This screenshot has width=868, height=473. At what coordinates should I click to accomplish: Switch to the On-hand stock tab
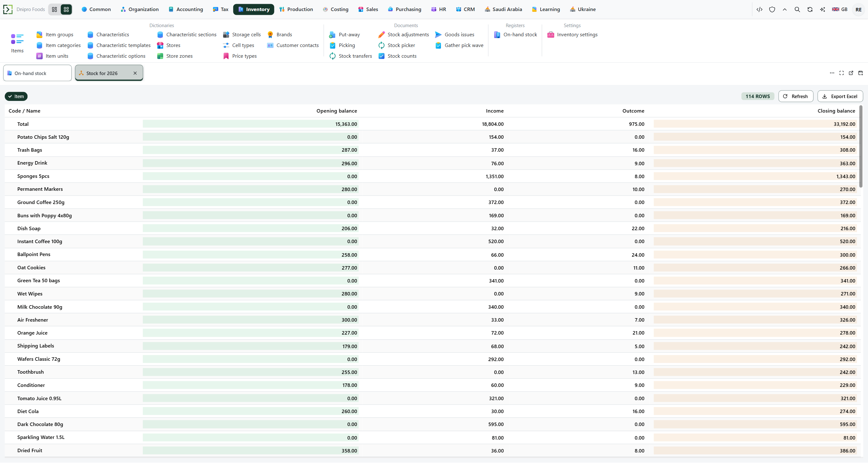(37, 73)
